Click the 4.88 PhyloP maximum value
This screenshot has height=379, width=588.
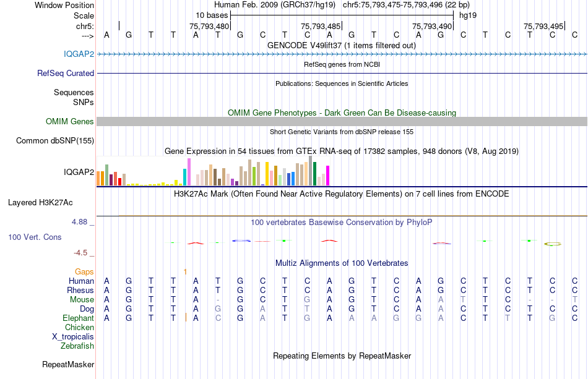79,222
